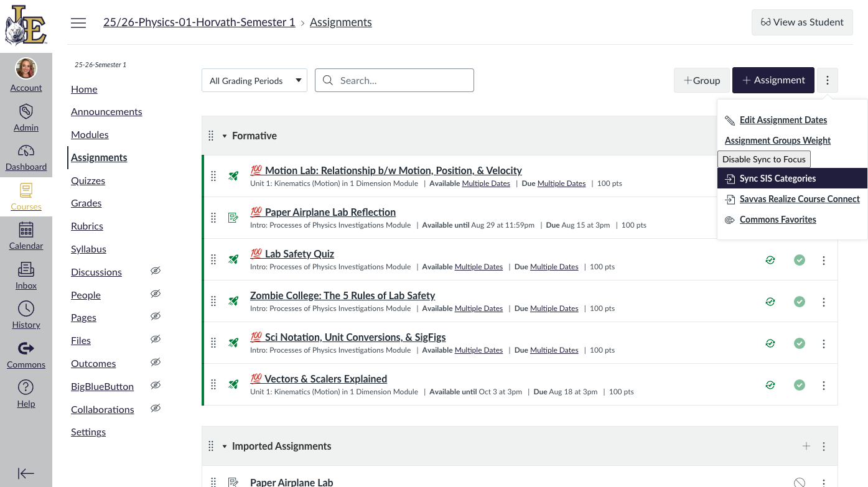Viewport: 868px width, 487px height.
Task: Click the View as Student button
Action: [x=802, y=22]
